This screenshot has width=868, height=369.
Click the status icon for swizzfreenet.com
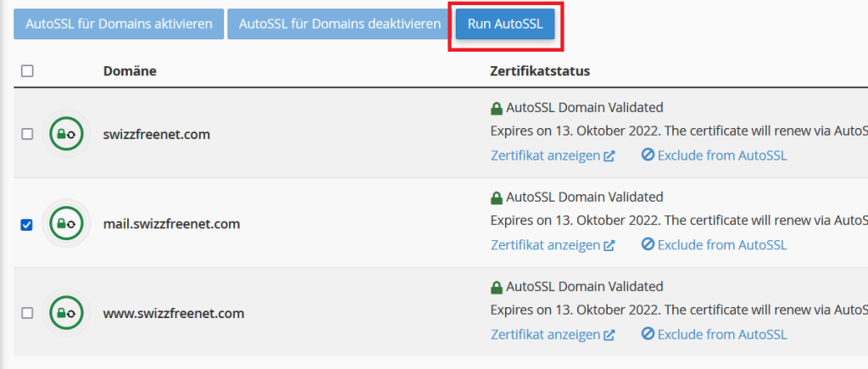pos(66,133)
